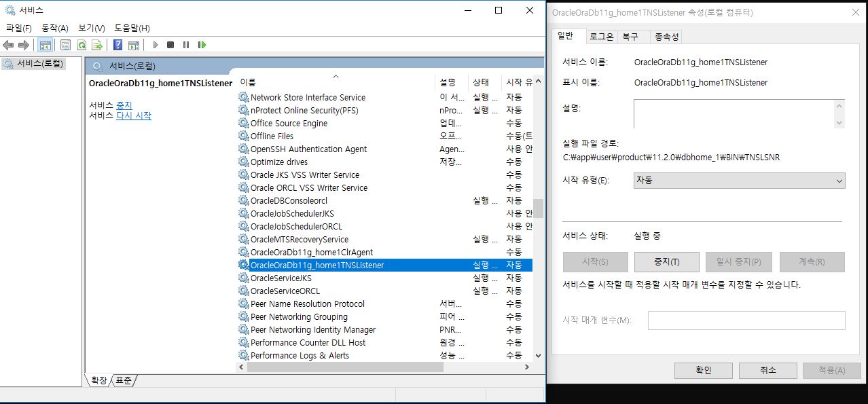
Task: Open the Help toolbar icon
Action: tap(118, 45)
